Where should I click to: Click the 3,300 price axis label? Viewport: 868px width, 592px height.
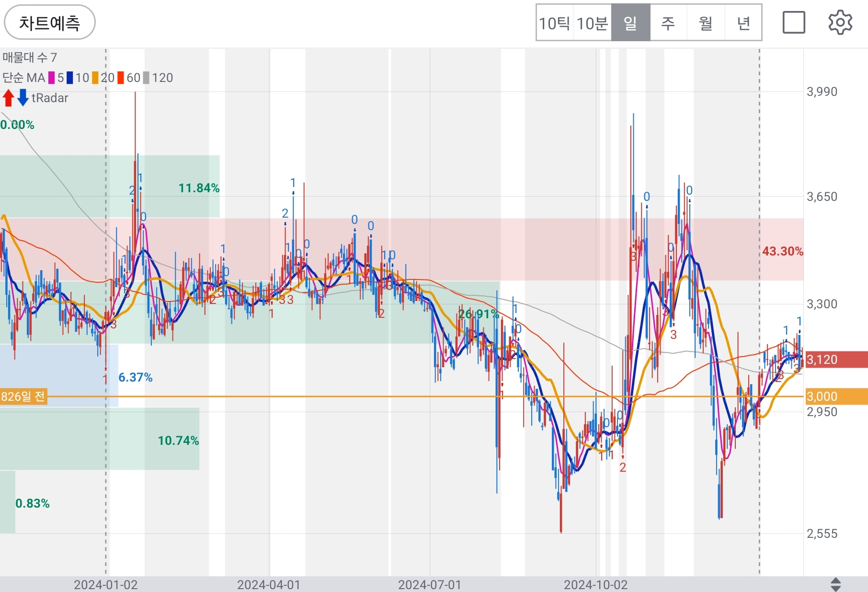pyautogui.click(x=822, y=304)
